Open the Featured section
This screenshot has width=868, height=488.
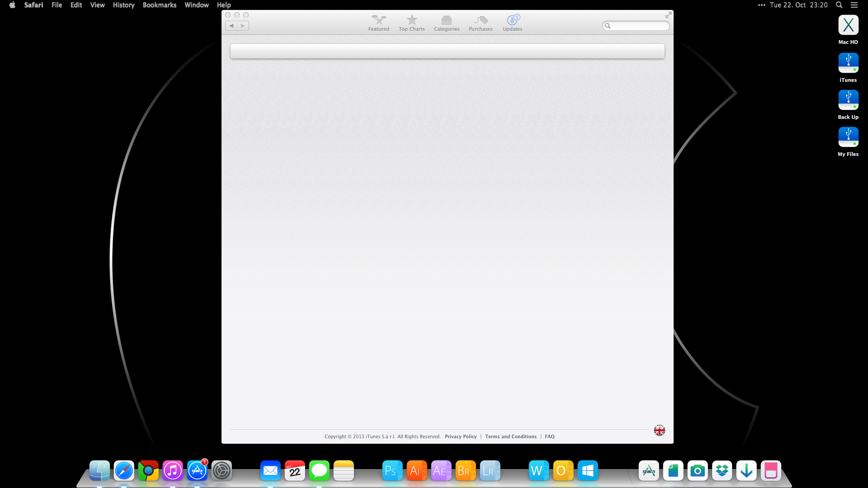tap(378, 23)
